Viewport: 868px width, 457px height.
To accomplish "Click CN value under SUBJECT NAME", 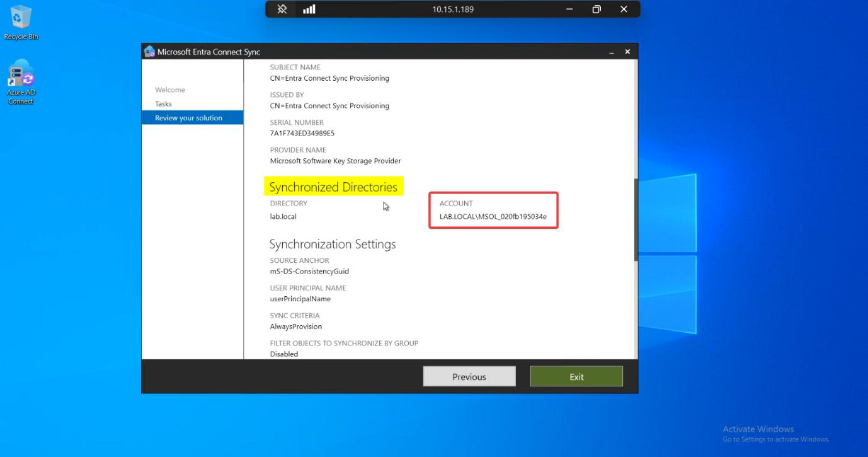I will (329, 78).
